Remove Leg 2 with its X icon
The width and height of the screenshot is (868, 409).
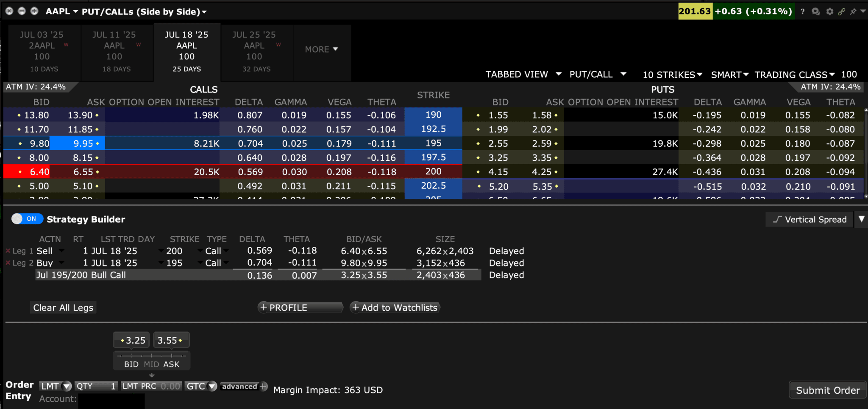(x=8, y=263)
